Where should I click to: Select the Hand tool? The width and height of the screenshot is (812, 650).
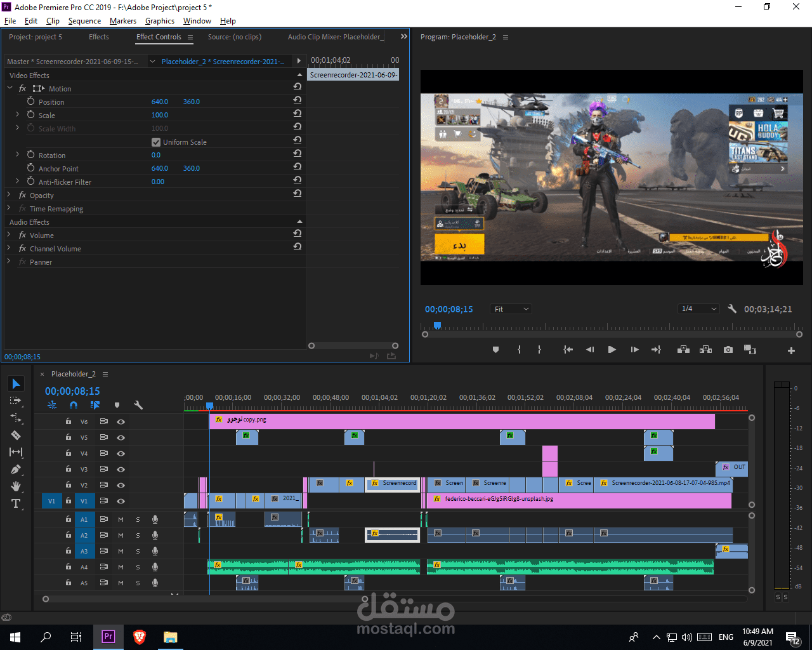pos(16,486)
